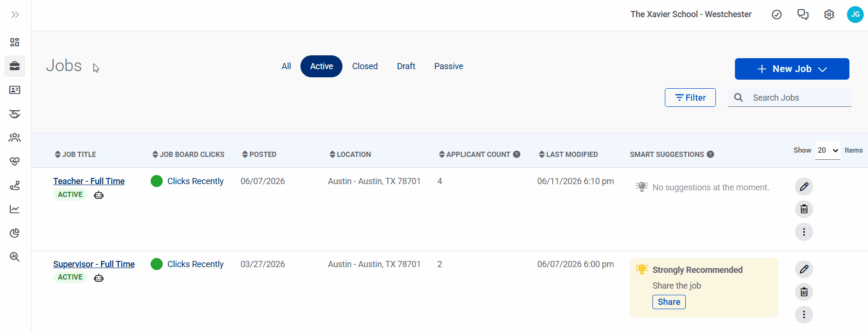
Task: Sort by Job Board Clicks column
Action: 188,155
